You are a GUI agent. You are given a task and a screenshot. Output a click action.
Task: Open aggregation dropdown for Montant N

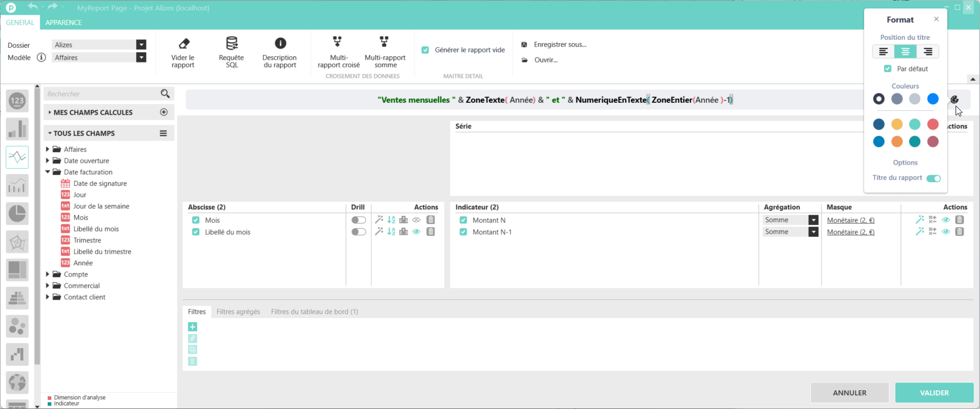813,220
